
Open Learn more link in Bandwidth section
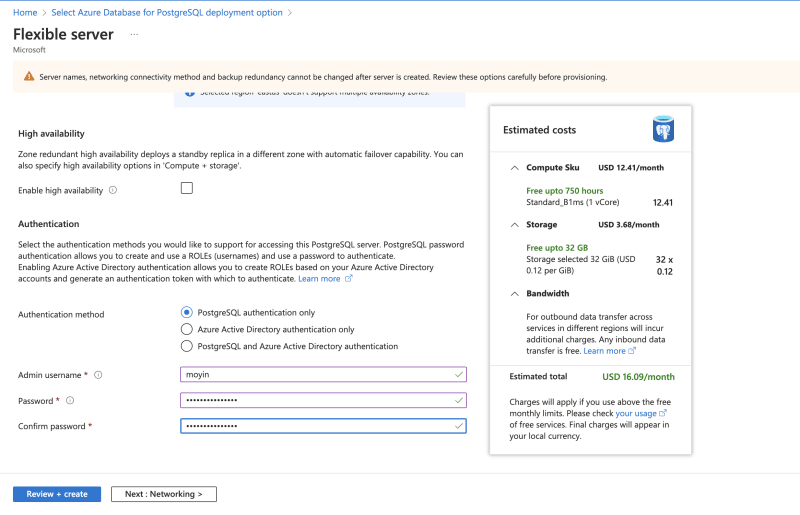604,351
